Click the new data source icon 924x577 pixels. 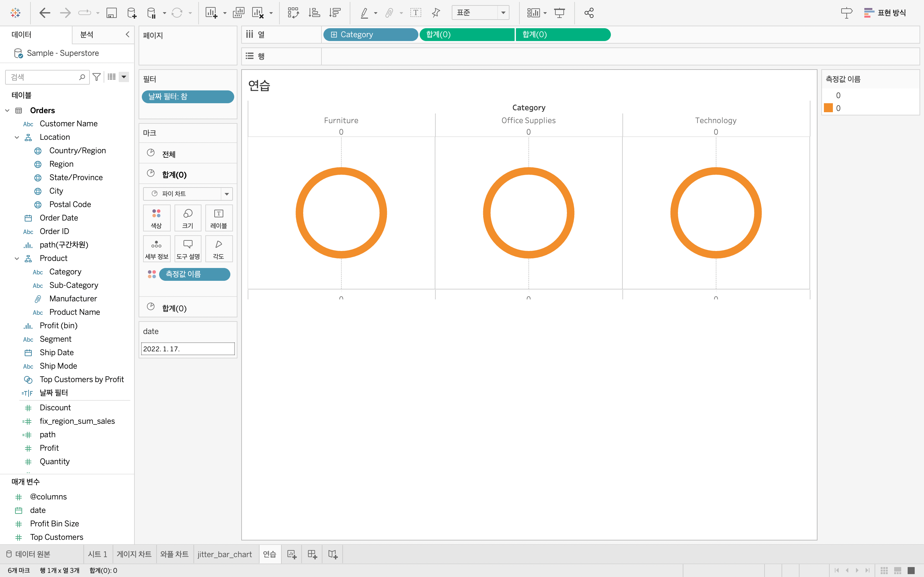(131, 13)
